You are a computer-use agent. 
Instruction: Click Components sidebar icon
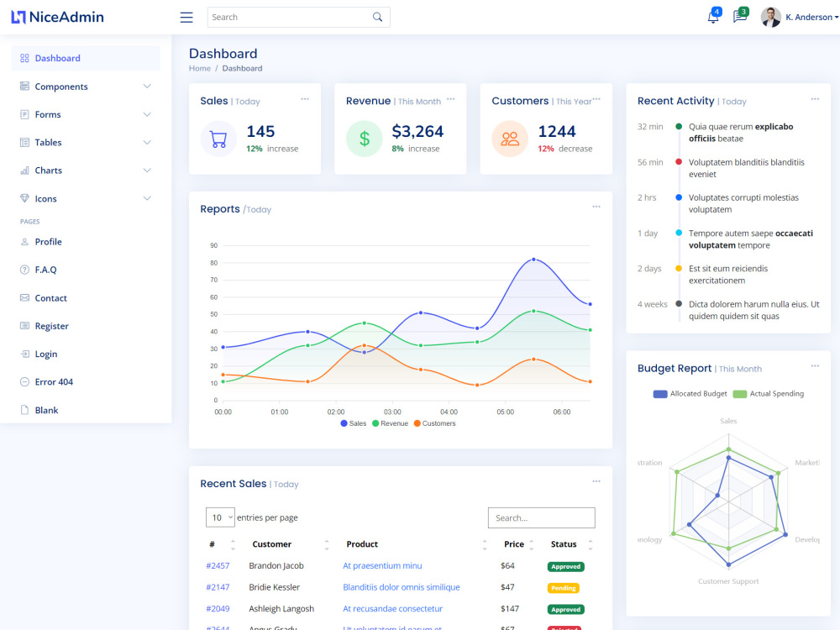point(24,87)
